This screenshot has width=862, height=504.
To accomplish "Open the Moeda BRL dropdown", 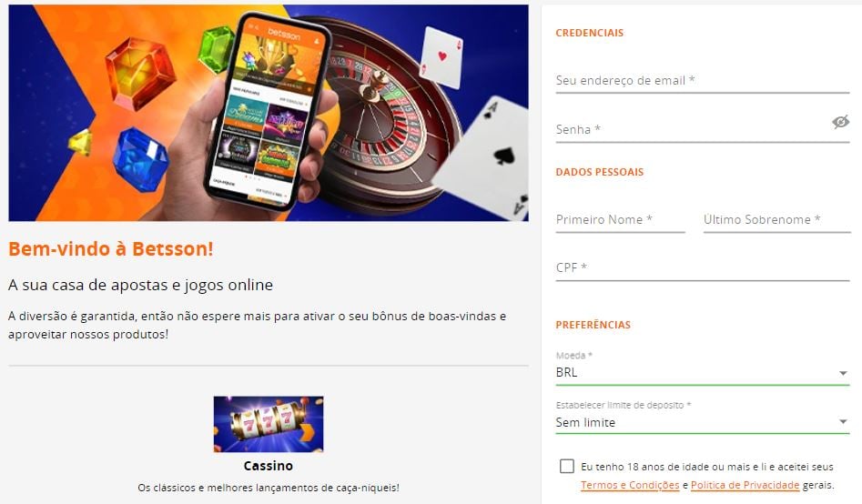I will coord(703,372).
